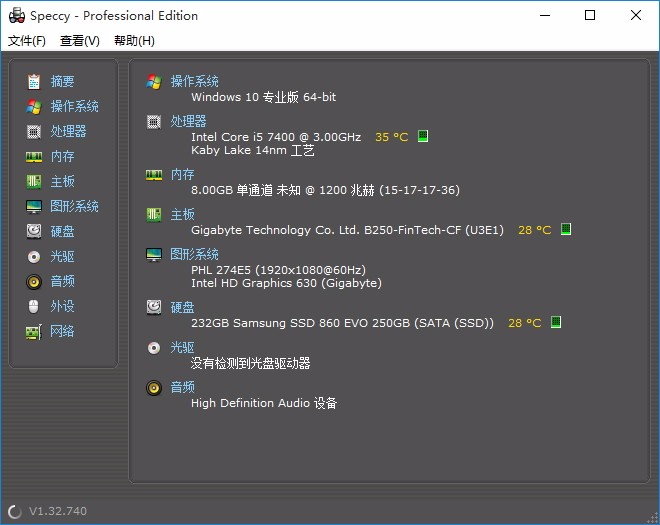
Task: Click the text 'Windows 10 专业版 64-bit'
Action: tap(263, 97)
